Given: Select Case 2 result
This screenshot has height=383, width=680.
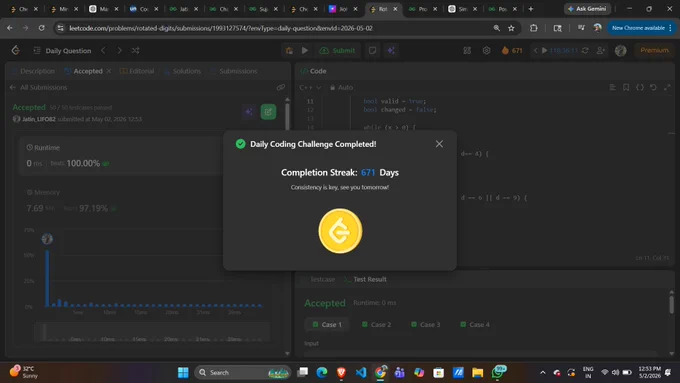Looking at the screenshot, I should point(376,324).
